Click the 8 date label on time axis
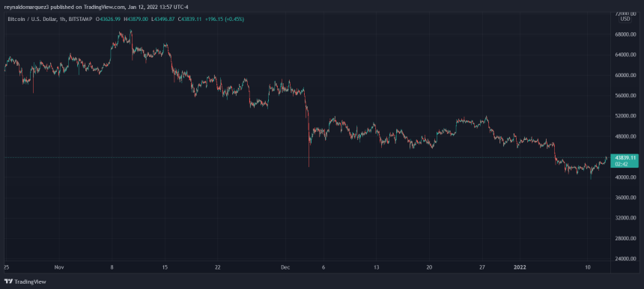Screen dimensions: 644x289 (x=112, y=267)
